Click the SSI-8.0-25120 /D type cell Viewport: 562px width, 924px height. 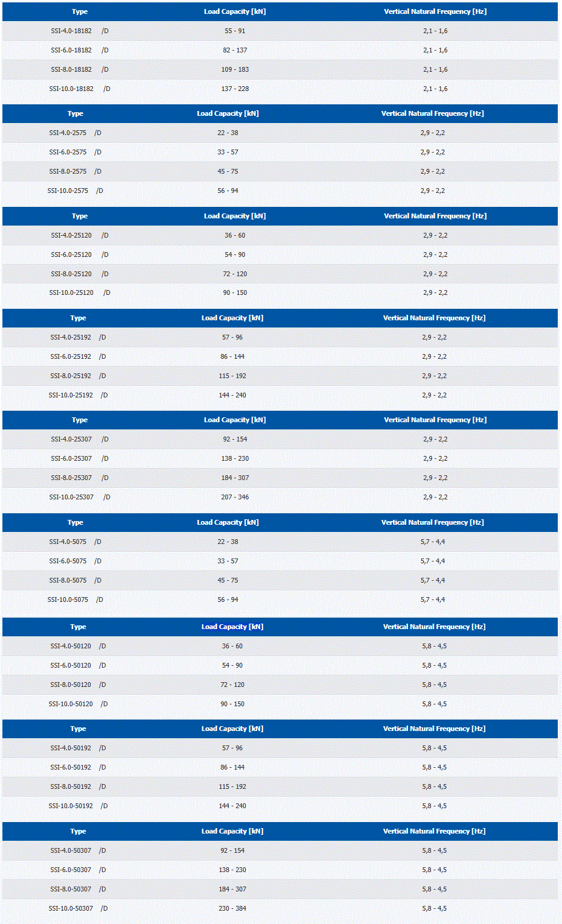pyautogui.click(x=79, y=274)
